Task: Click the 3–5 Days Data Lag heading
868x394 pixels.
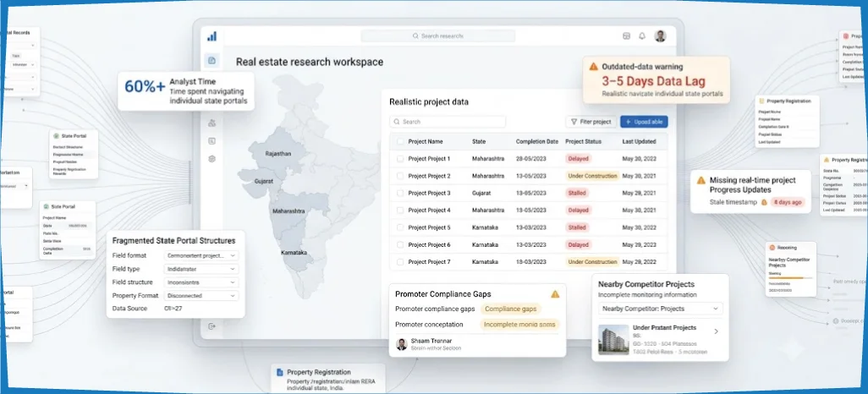Action: [654, 81]
